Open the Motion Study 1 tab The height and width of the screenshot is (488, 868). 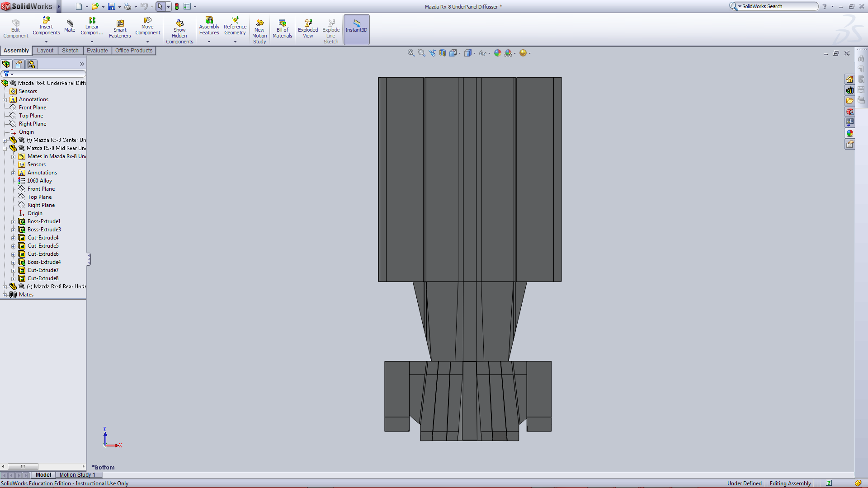77,475
